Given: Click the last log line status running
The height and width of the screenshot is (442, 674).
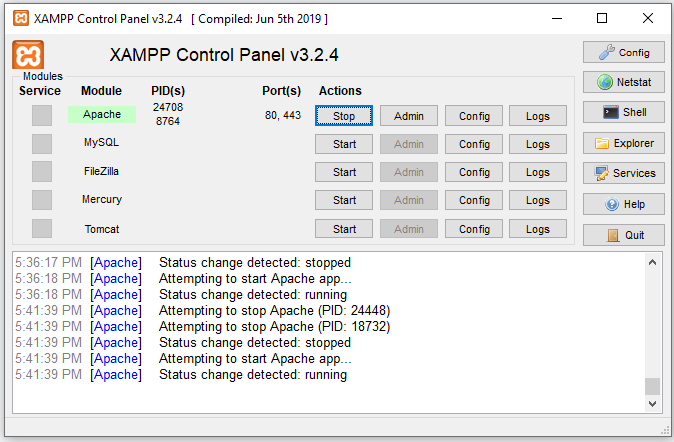Looking at the screenshot, I should (181, 374).
